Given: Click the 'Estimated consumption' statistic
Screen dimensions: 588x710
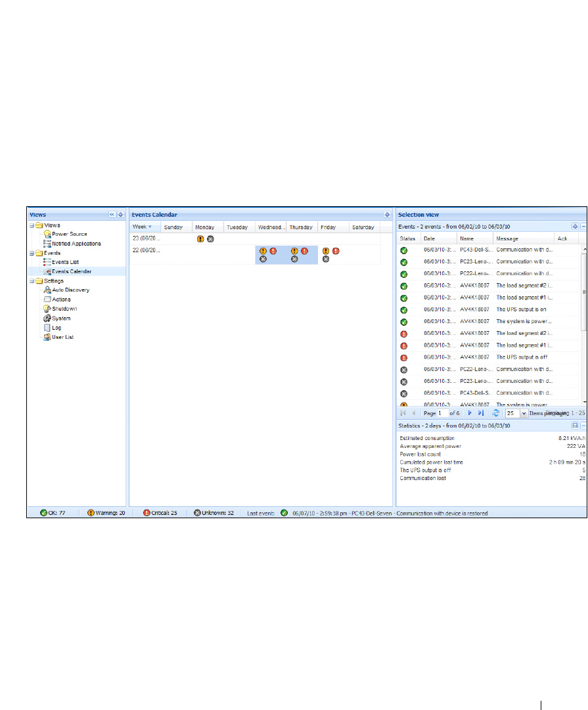Looking at the screenshot, I should pos(427,438).
